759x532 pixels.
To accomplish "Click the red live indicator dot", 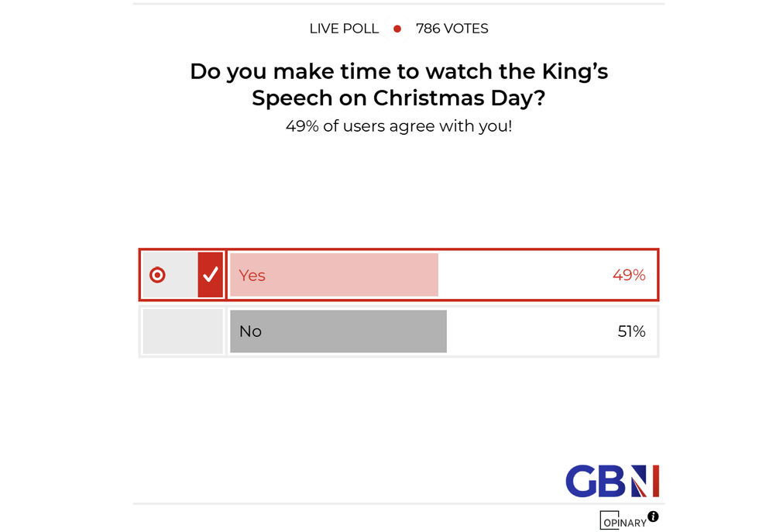I will tap(397, 28).
